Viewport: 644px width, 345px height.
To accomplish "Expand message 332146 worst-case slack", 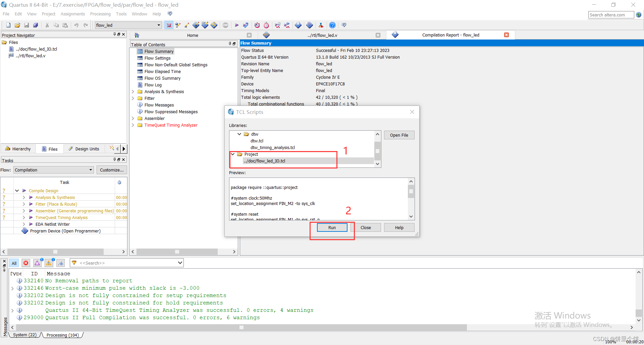I will [12, 288].
